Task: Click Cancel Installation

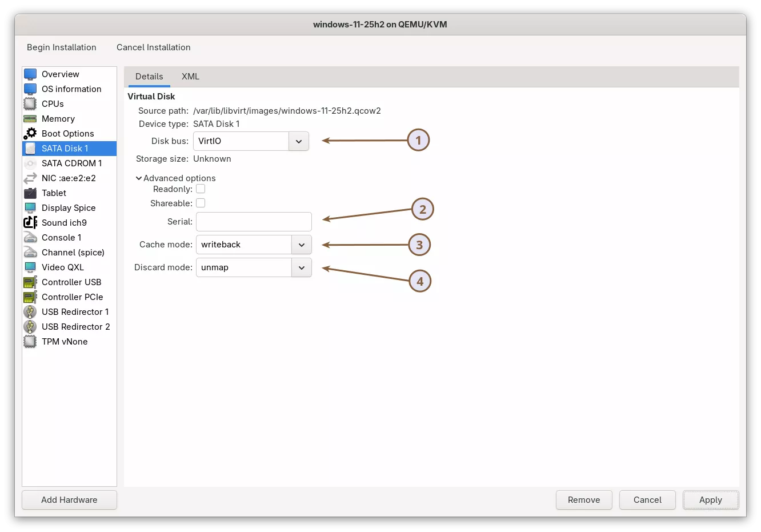Action: tap(154, 47)
